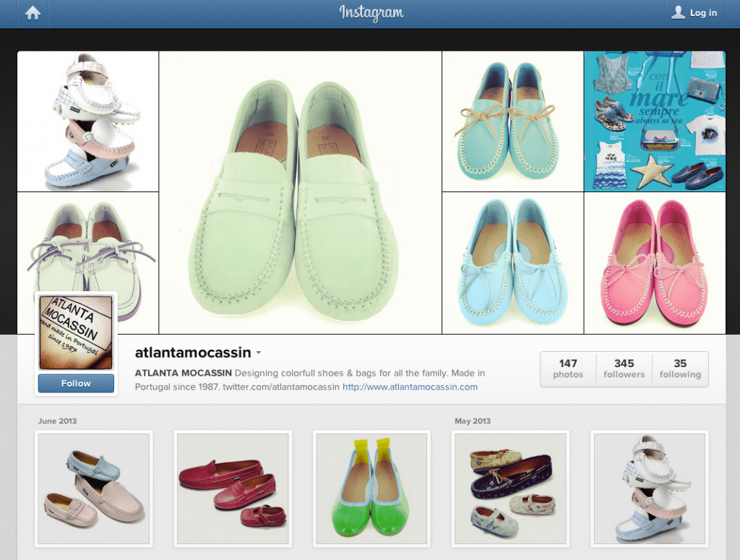740x560 pixels.
Task: Click the Instagram logo in header
Action: 371,13
